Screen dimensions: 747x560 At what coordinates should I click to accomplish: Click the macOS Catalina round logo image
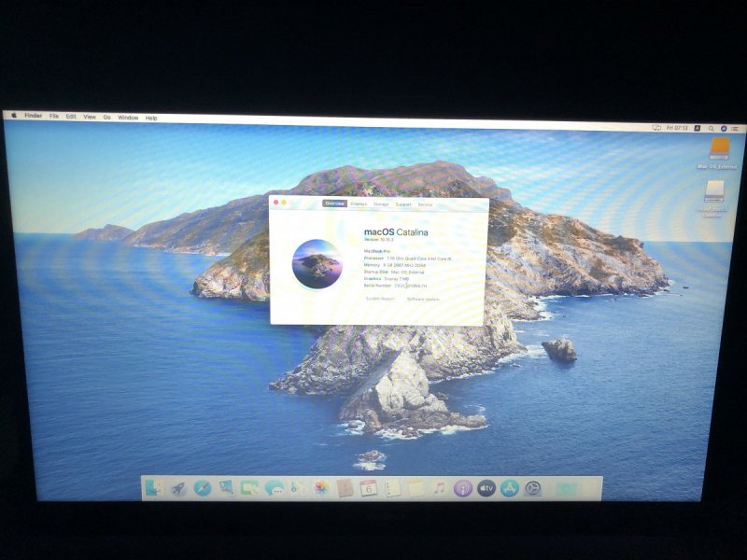(317, 264)
